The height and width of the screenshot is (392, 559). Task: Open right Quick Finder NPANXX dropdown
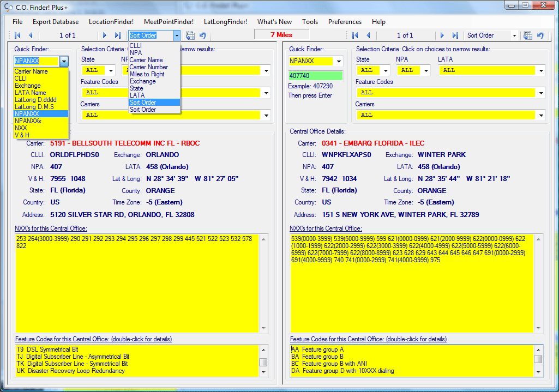tap(339, 61)
